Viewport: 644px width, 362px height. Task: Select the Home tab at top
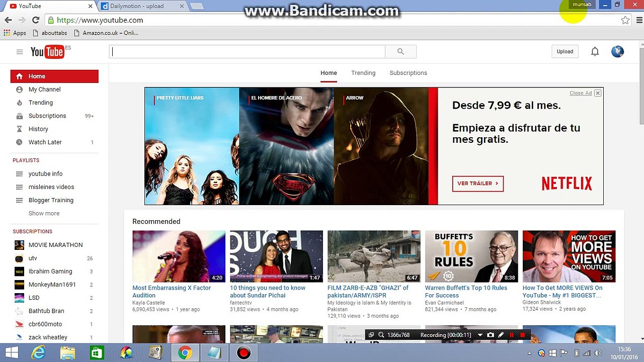pyautogui.click(x=329, y=73)
